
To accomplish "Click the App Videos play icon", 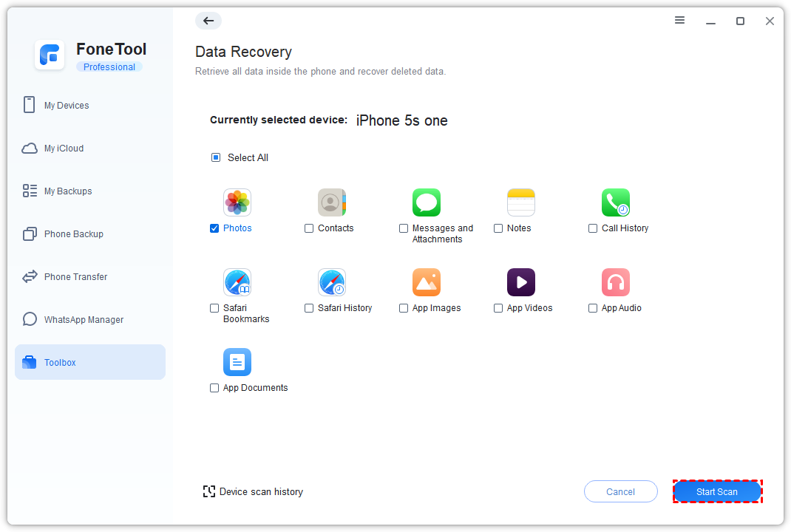I will pos(520,282).
